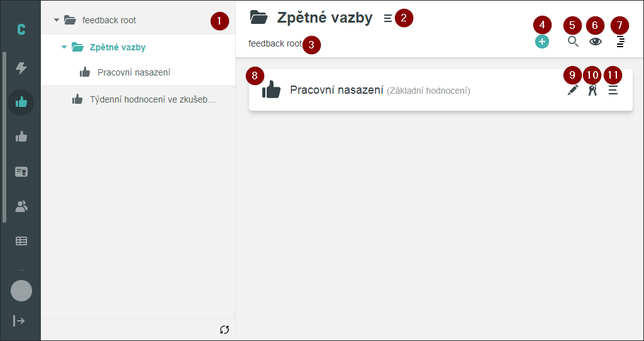The width and height of the screenshot is (644, 341).
Task: Open the highlighted thumbs-up sidebar section
Action: [21, 102]
